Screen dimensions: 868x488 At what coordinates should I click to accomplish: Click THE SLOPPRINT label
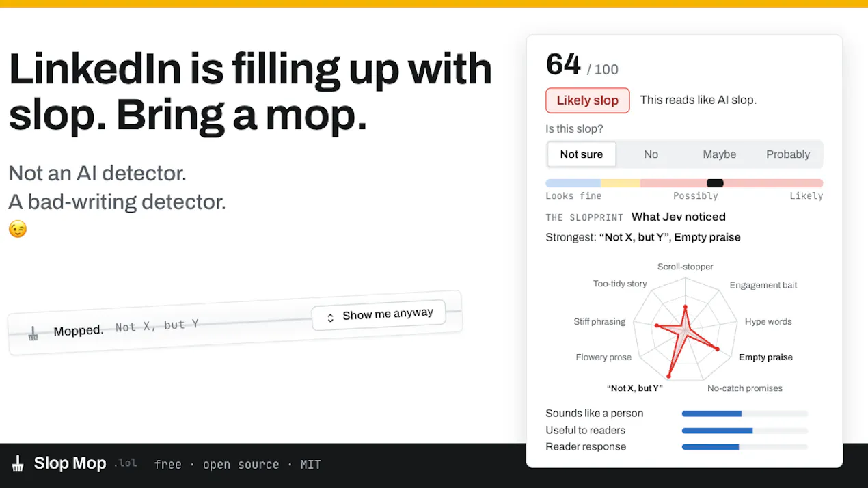pyautogui.click(x=584, y=217)
